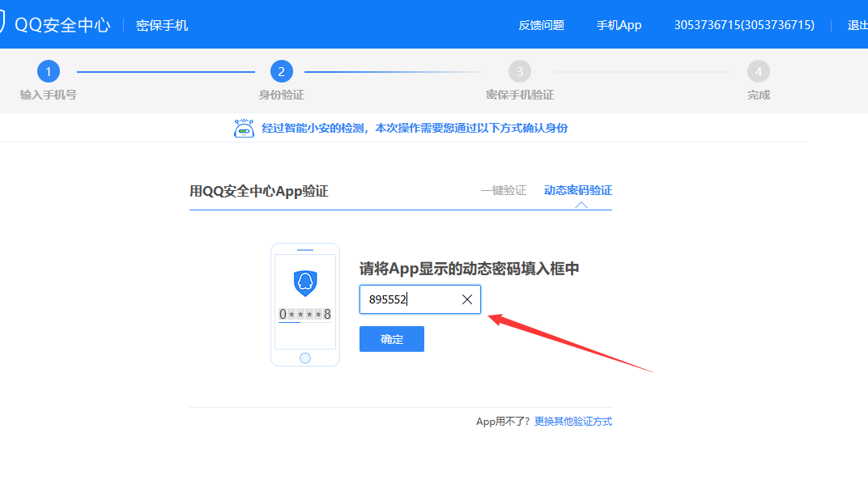Click the phone illustration home button

[305, 358]
